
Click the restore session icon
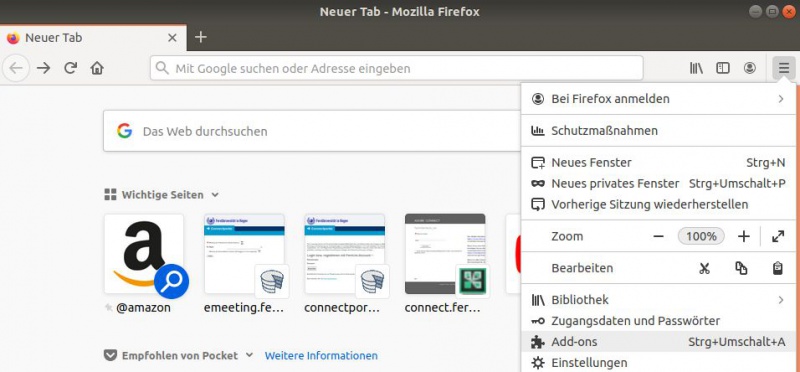538,205
